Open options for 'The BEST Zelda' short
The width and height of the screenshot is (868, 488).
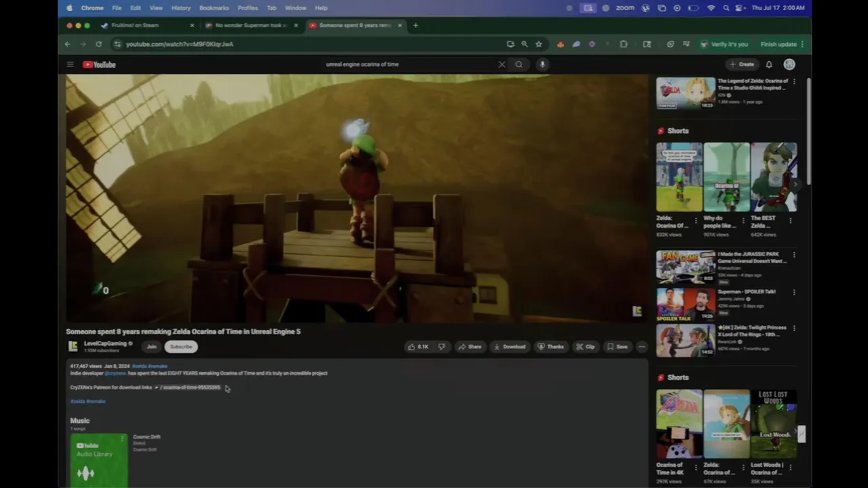791,220
